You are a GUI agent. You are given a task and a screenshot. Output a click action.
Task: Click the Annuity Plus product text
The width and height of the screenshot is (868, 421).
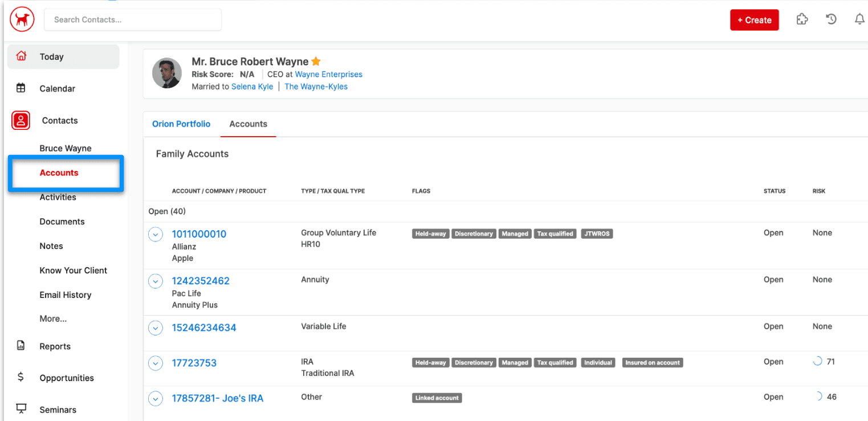coord(195,305)
